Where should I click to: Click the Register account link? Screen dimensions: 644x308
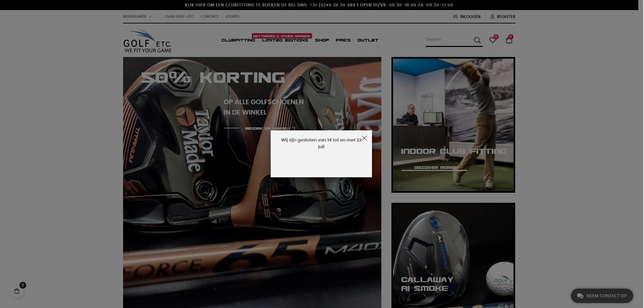pyautogui.click(x=503, y=16)
